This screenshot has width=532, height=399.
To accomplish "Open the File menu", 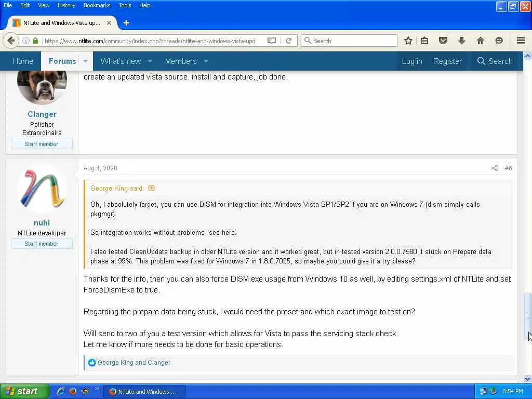I will (8, 5).
